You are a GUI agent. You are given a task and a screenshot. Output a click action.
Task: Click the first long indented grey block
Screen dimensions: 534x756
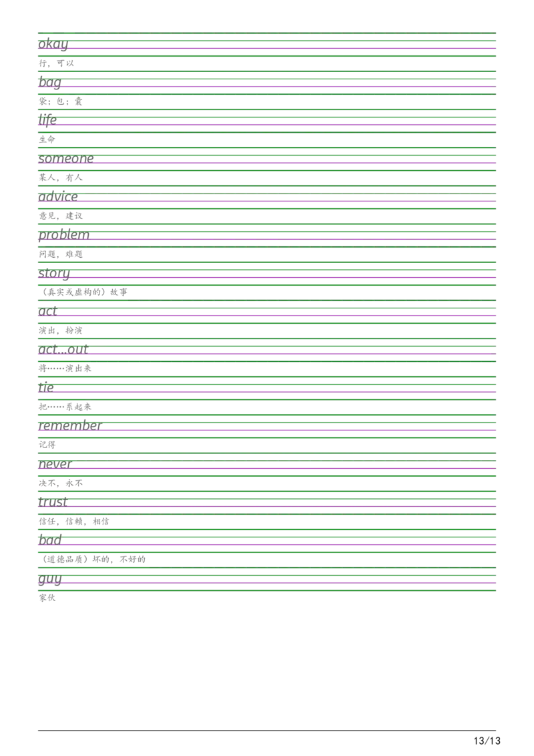click(x=85, y=293)
